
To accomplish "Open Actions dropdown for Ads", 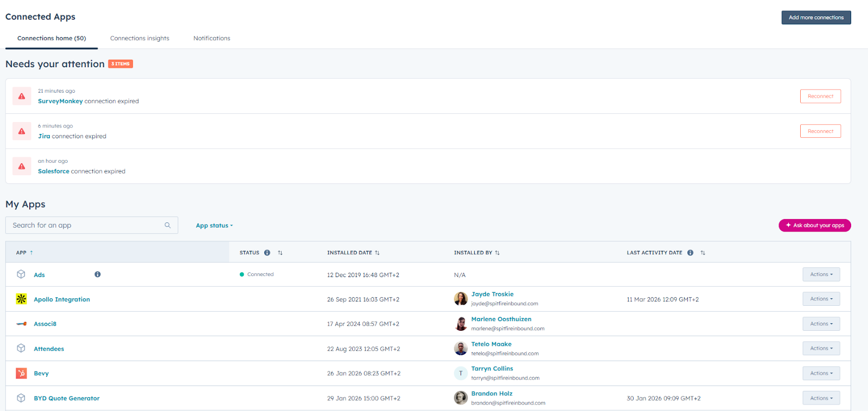I will click(x=821, y=274).
